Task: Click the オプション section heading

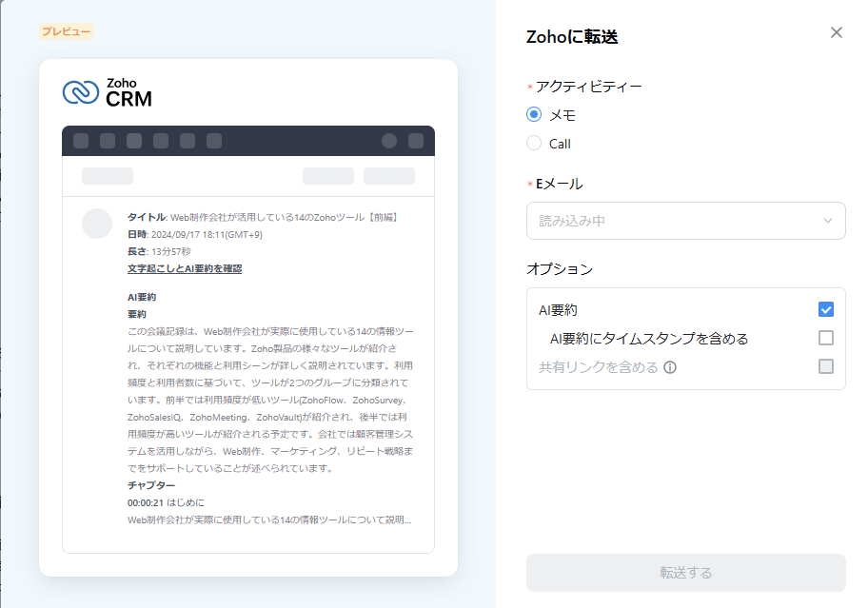Action: click(x=560, y=269)
